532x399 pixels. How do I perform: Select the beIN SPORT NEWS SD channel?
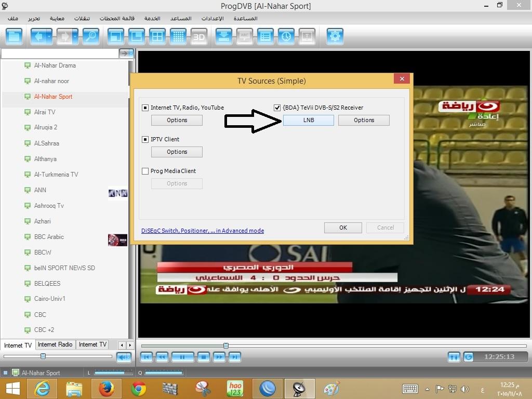point(64,268)
